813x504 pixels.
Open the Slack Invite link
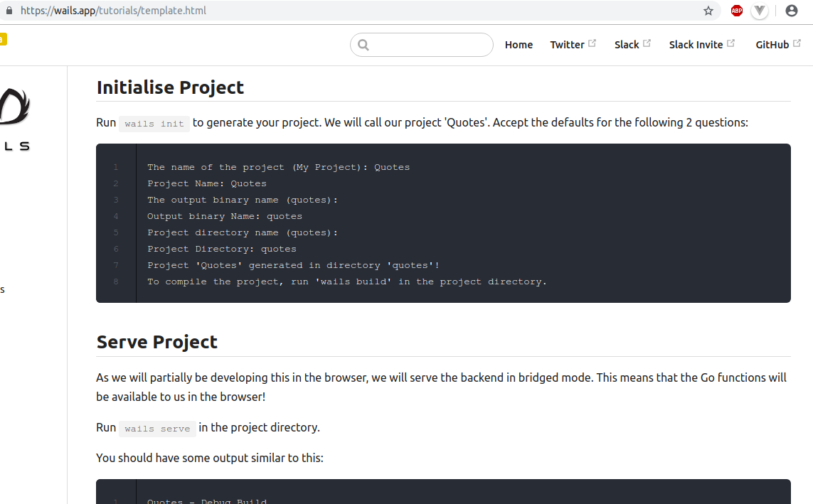696,45
